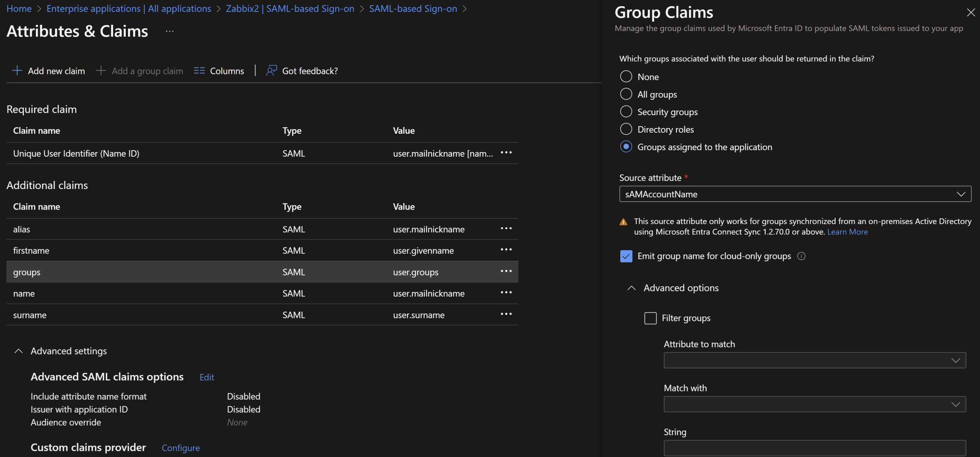Open the Columns chooser icon
Image resolution: width=980 pixels, height=457 pixels.
(199, 71)
